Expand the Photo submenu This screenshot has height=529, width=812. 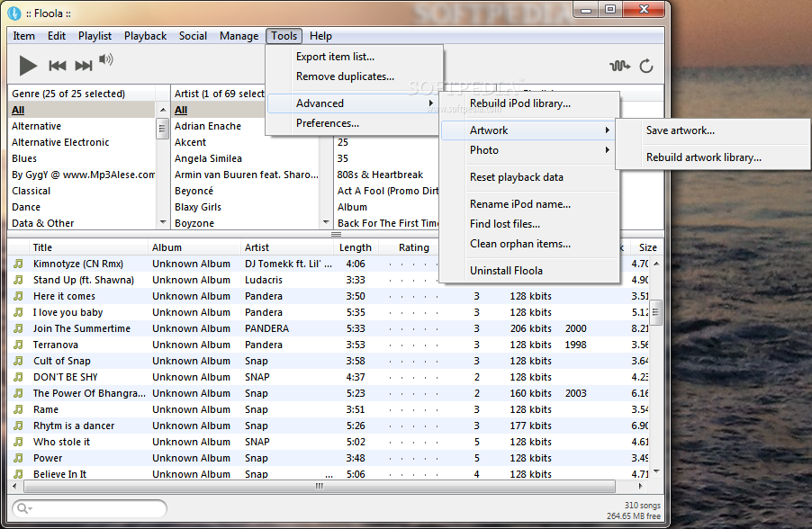click(x=529, y=150)
